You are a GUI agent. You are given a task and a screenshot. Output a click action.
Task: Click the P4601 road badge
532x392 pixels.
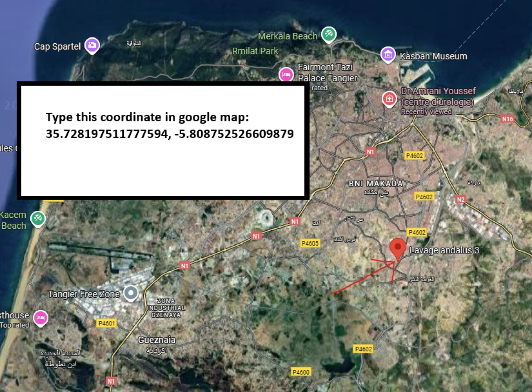pyautogui.click(x=107, y=323)
